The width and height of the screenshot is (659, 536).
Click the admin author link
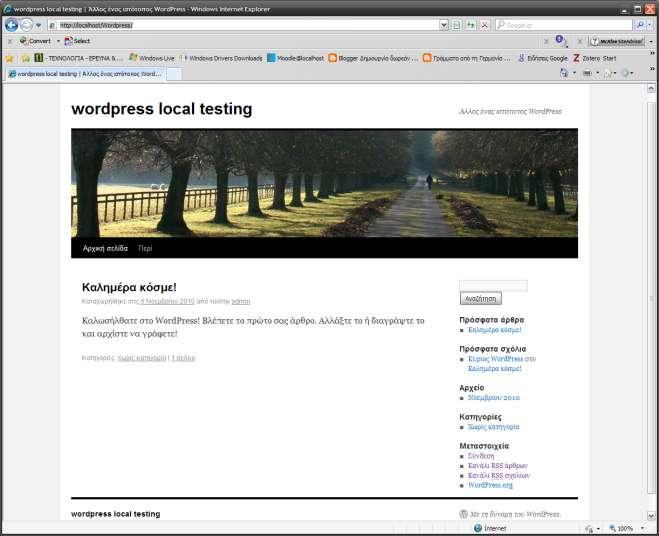tap(241, 301)
